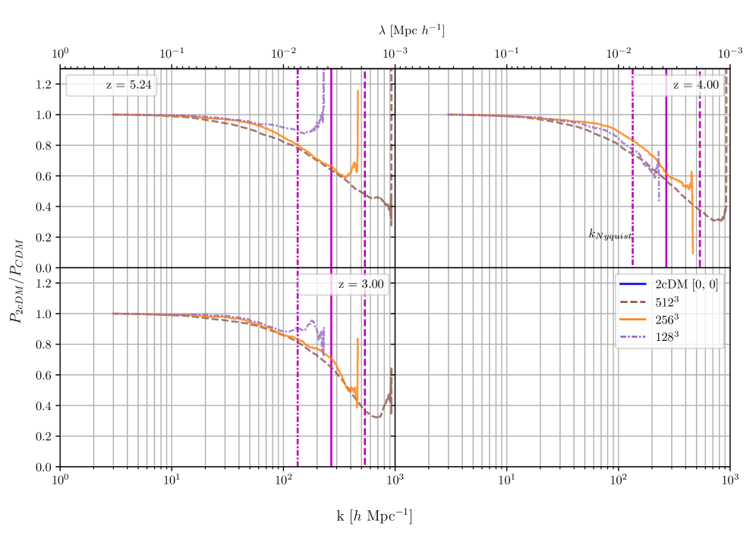Click the top axis title λ [Mpc h⁻¹]
The height and width of the screenshot is (533, 756).
(x=411, y=30)
